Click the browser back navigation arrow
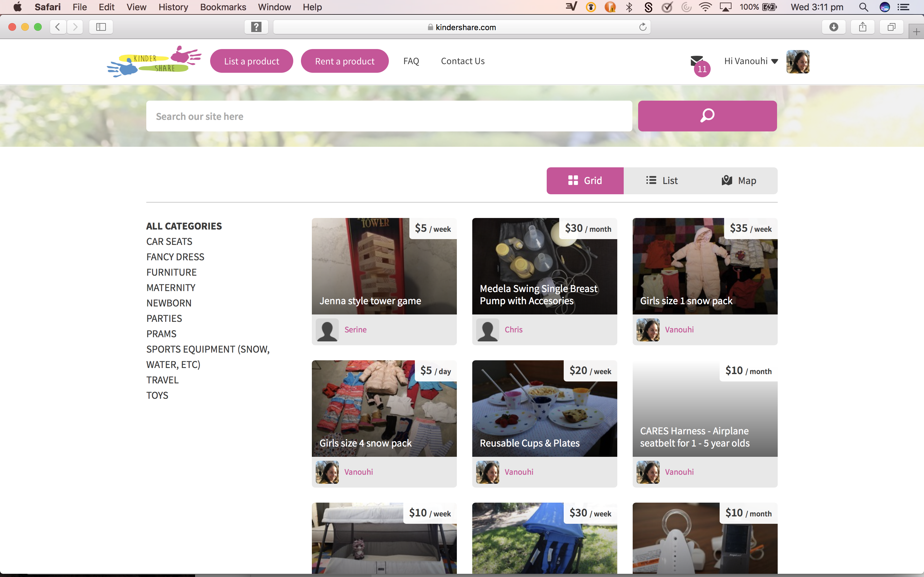924x577 pixels. tap(58, 27)
